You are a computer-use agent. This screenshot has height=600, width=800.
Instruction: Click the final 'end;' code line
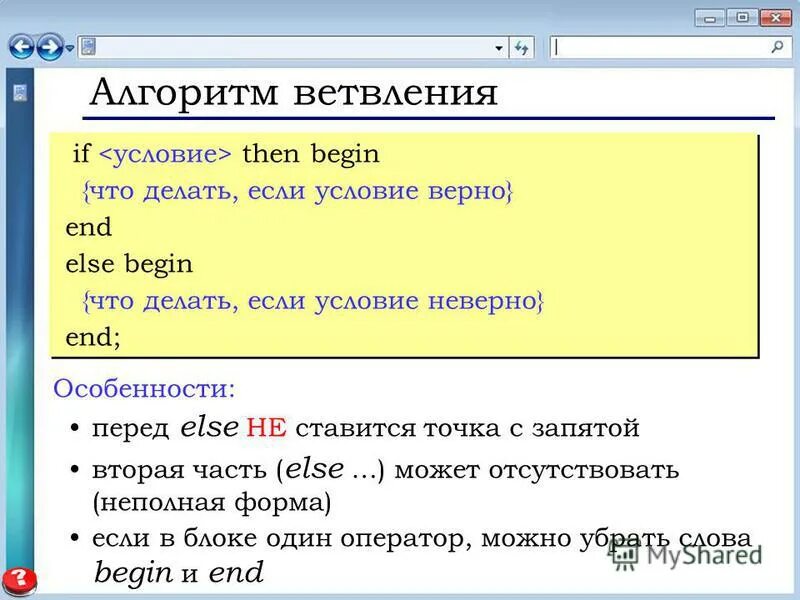pyautogui.click(x=93, y=337)
